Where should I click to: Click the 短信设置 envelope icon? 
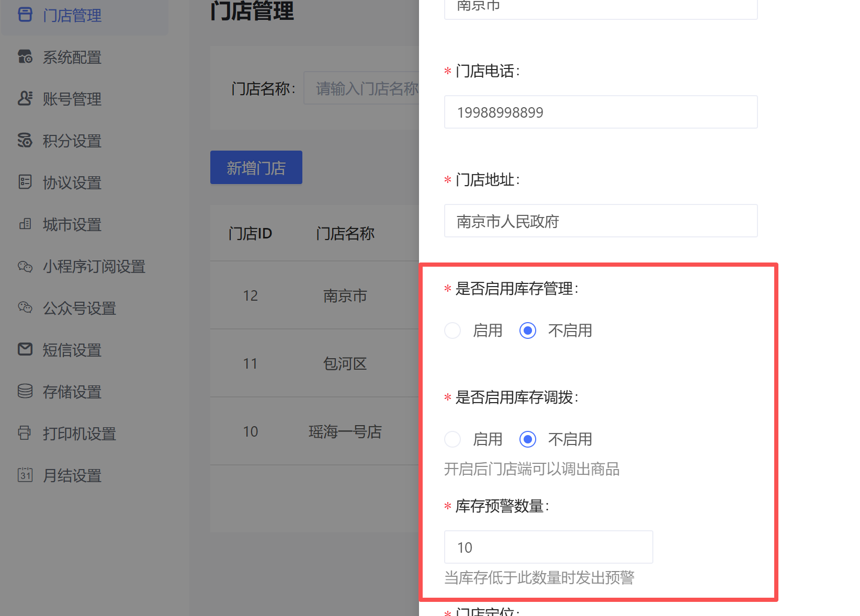(25, 349)
